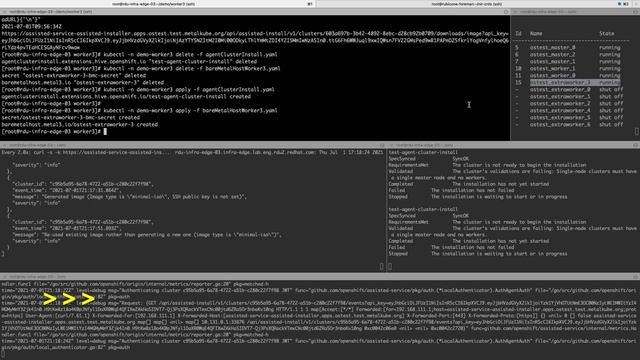Click the virsh list pane's scrollbar marker
640x360 pixels.
[x=636, y=131]
